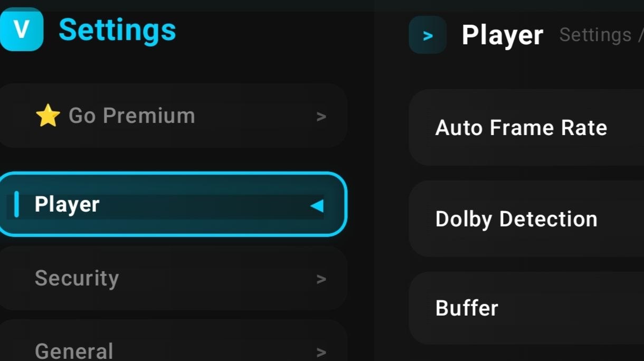Click the white Player page heading
The width and height of the screenshot is (644, 361).
pos(502,35)
